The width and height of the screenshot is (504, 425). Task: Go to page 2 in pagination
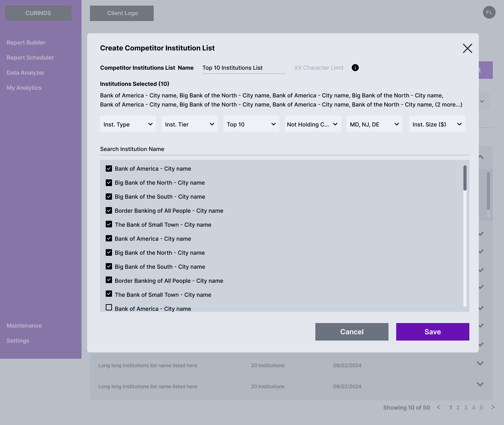coord(458,407)
